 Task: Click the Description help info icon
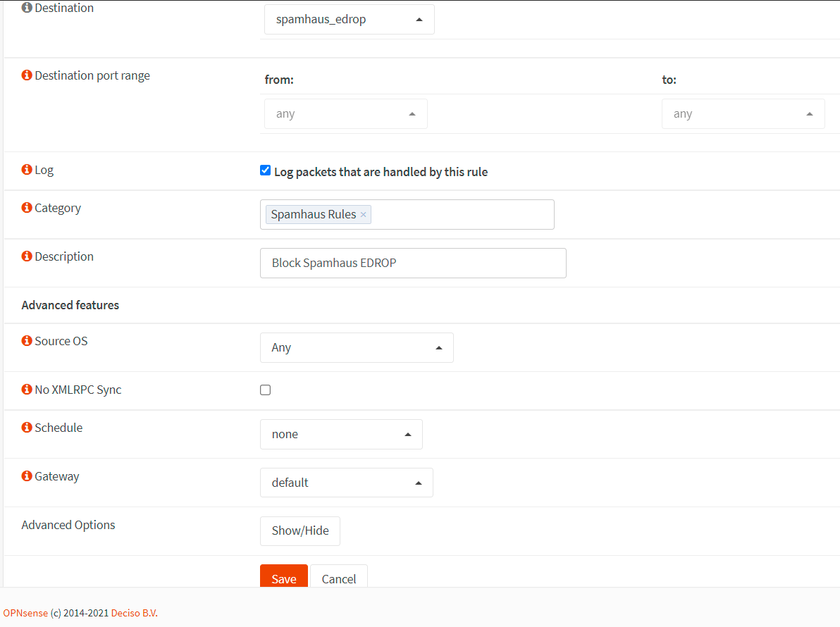coord(27,256)
